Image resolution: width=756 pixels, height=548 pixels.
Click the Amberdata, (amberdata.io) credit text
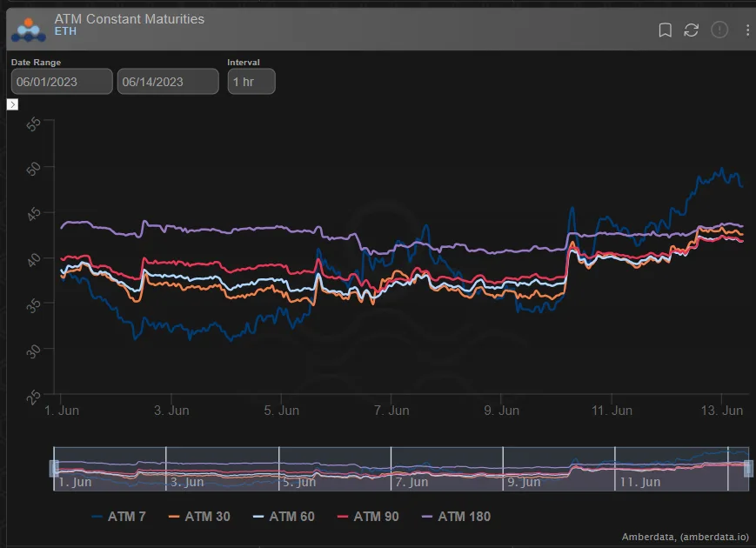tap(686, 537)
